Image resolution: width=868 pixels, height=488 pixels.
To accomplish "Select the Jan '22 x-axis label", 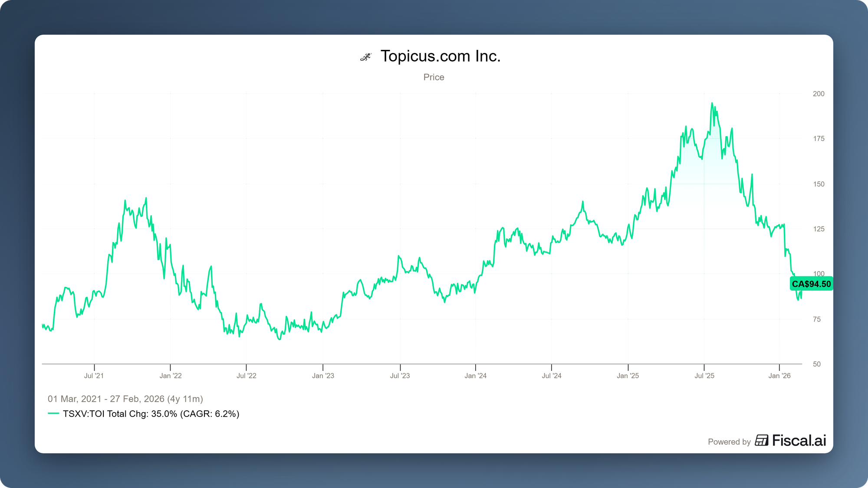I will tap(171, 376).
